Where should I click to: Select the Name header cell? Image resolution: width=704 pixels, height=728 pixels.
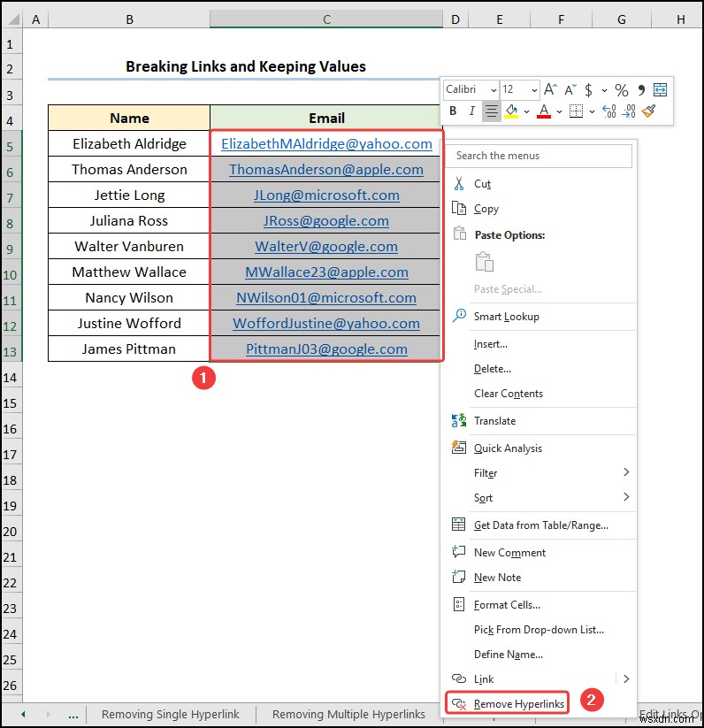click(129, 118)
